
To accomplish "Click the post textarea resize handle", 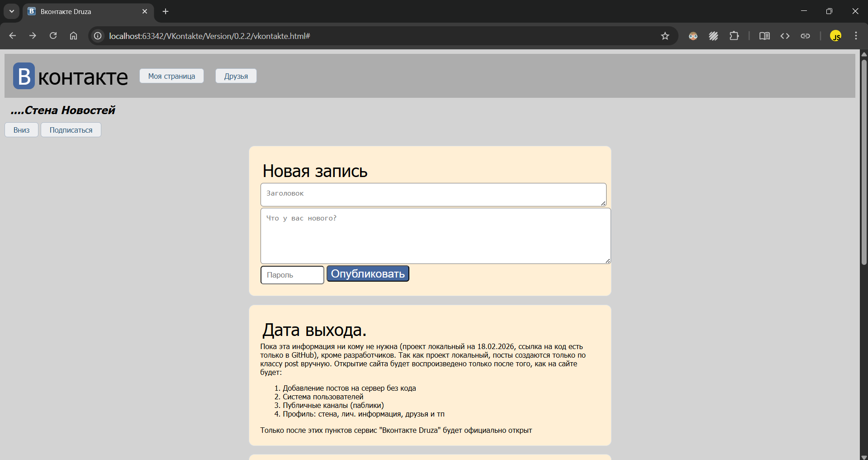I will [608, 261].
